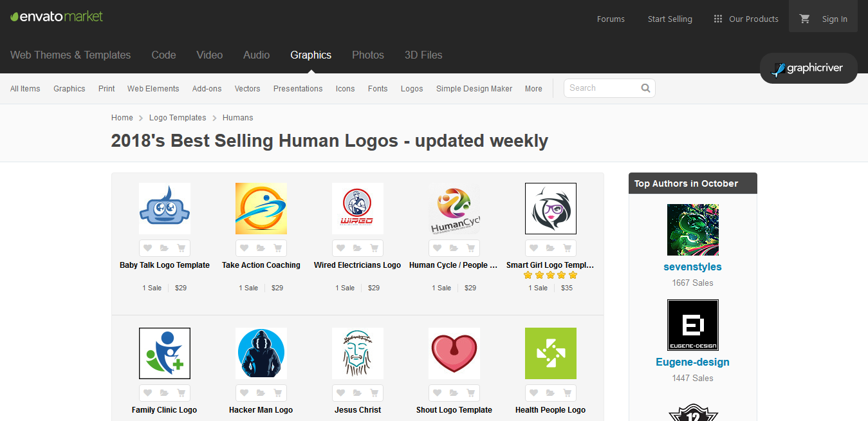The image size is (868, 421).
Task: Open the Video marketplace tab
Action: 210,55
